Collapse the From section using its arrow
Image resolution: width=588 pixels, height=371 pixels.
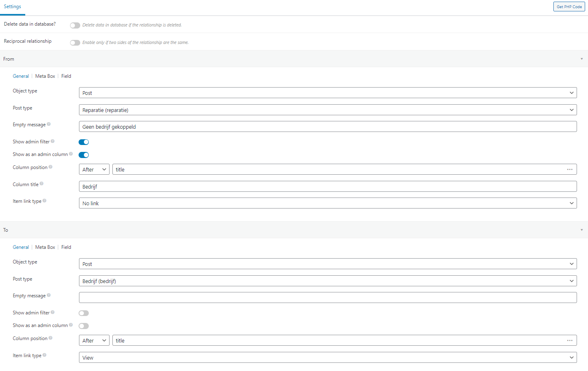coord(581,59)
